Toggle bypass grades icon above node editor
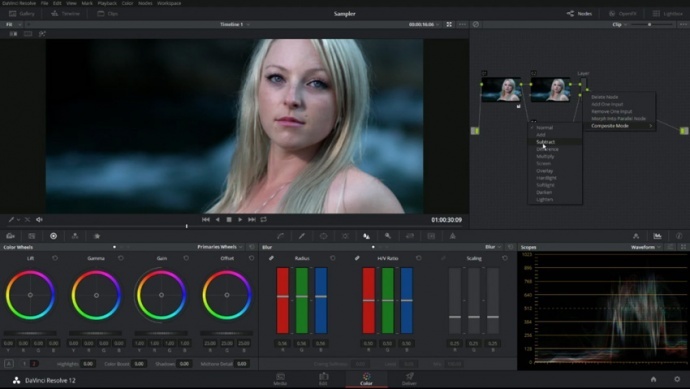 (x=476, y=24)
